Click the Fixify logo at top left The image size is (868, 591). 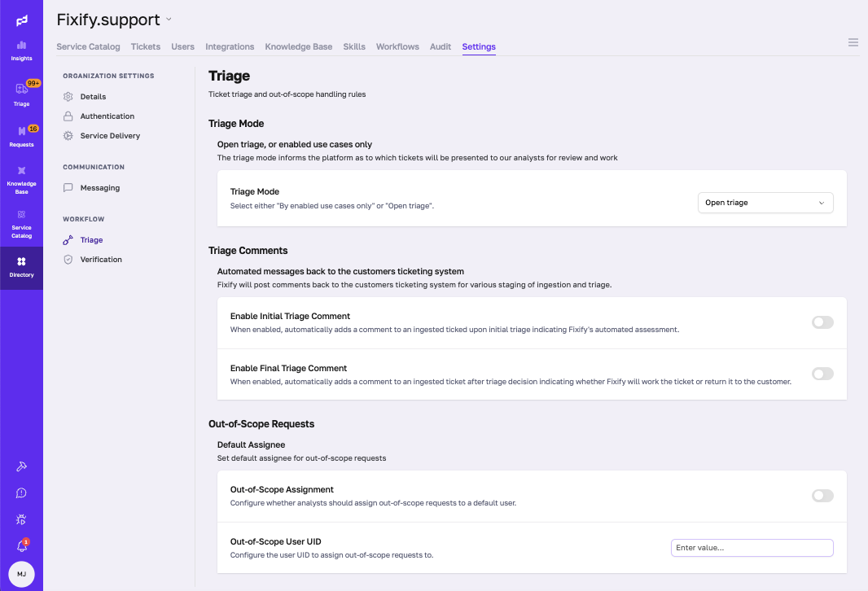tap(21, 19)
